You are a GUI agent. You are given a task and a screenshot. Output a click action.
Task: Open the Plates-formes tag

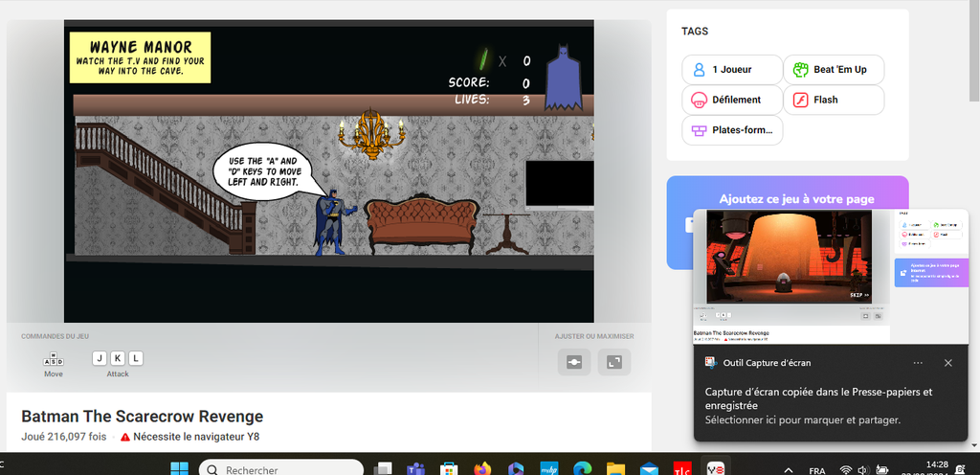732,130
